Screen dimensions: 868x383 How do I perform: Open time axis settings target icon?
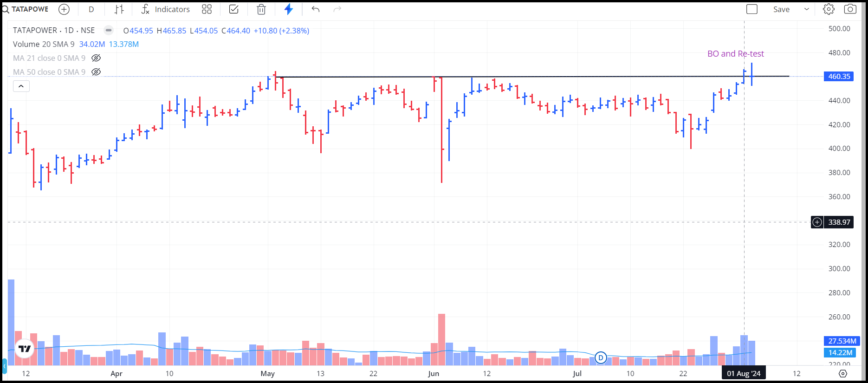pyautogui.click(x=843, y=373)
